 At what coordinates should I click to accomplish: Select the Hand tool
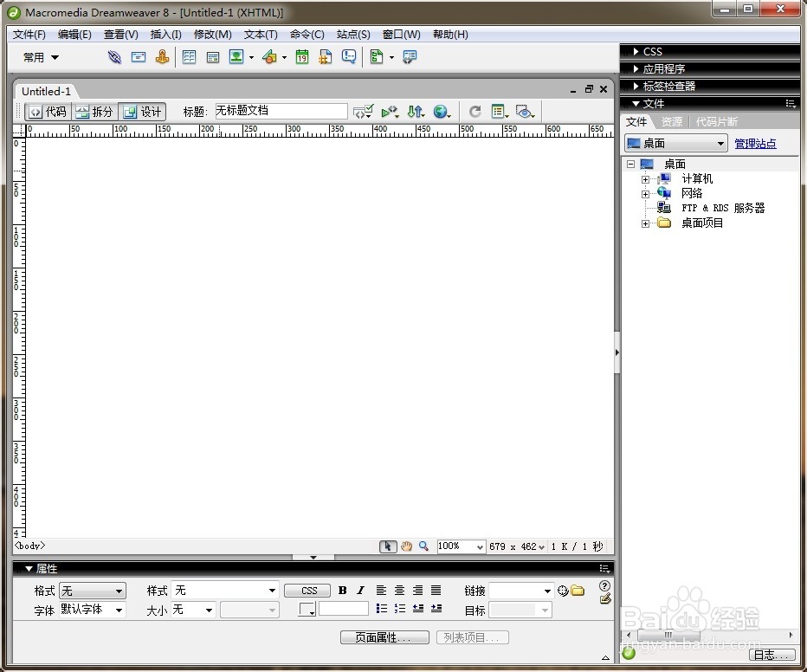[x=407, y=546]
